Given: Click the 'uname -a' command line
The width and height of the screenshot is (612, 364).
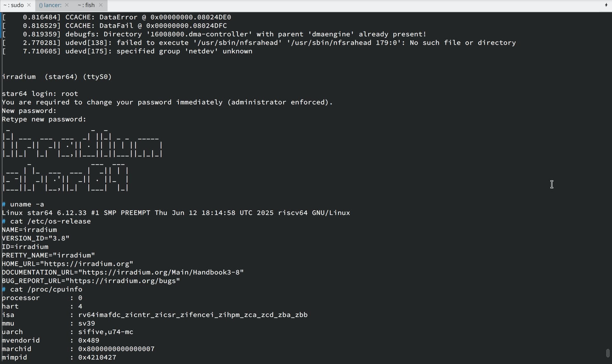Looking at the screenshot, I should click(23, 204).
